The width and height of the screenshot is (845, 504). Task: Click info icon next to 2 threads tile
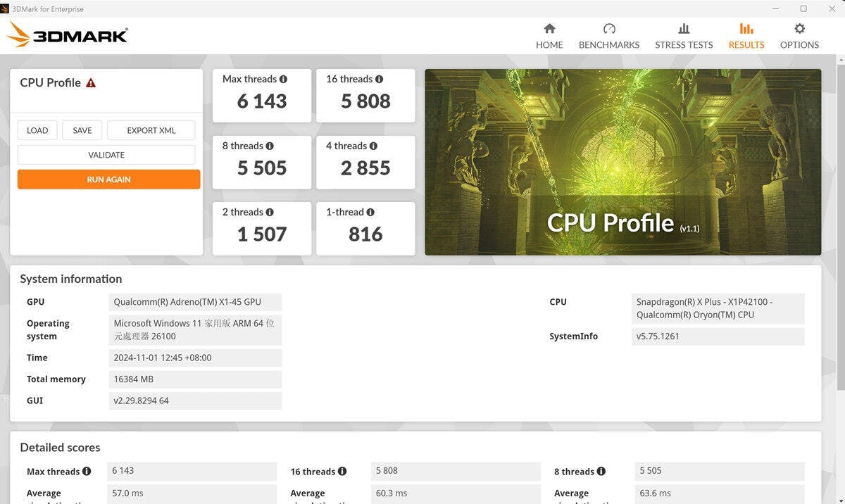[270, 212]
